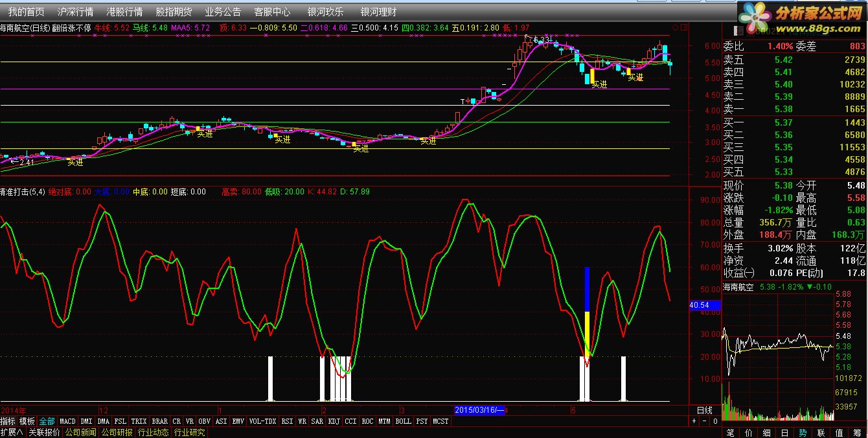The width and height of the screenshot is (868, 438).
Task: Collapse the 扩展 panel toggle
Action: (12, 432)
